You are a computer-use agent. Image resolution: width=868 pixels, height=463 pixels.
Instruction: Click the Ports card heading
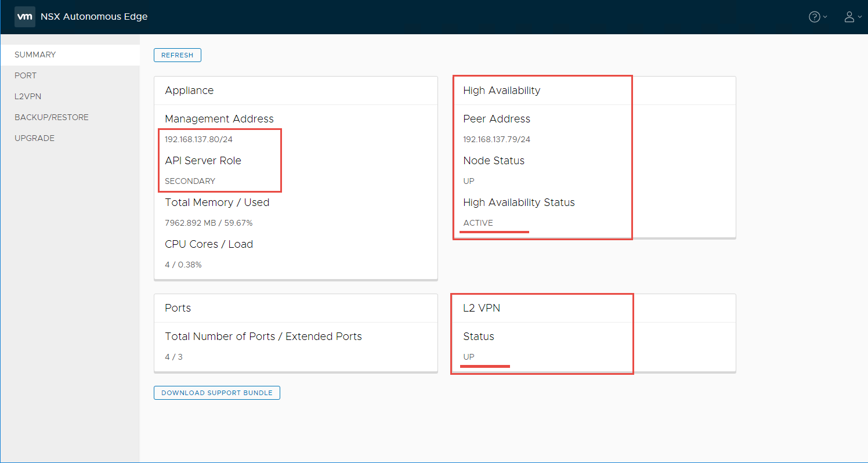click(x=178, y=308)
